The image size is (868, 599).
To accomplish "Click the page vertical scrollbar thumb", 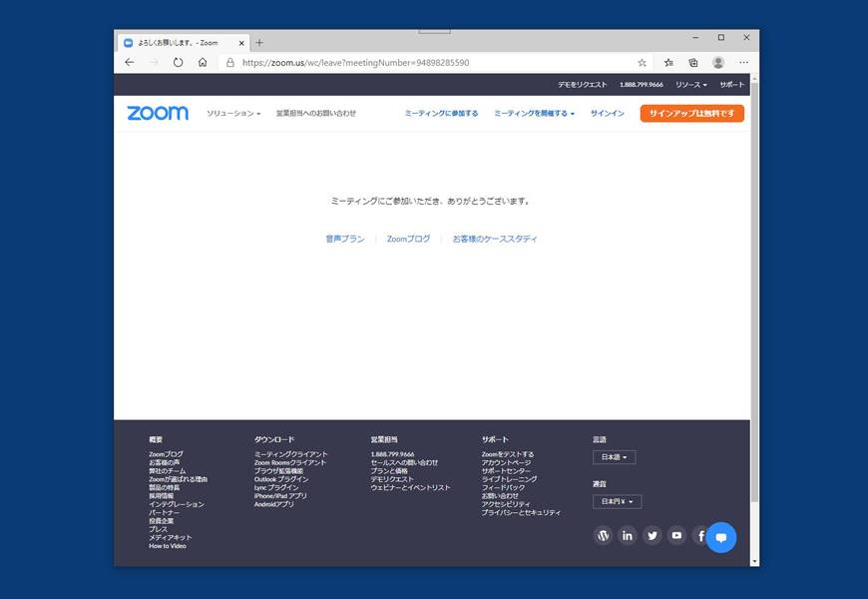I will 754,293.
